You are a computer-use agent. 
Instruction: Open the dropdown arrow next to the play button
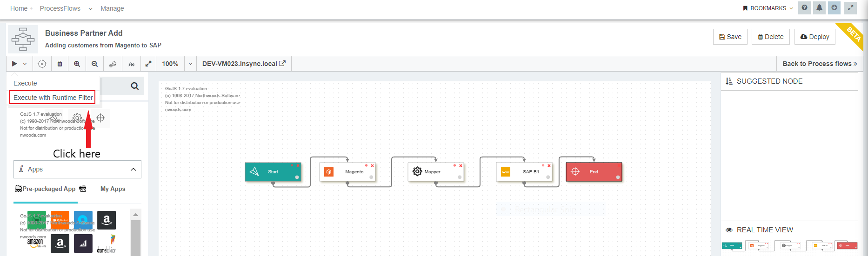[x=25, y=64]
